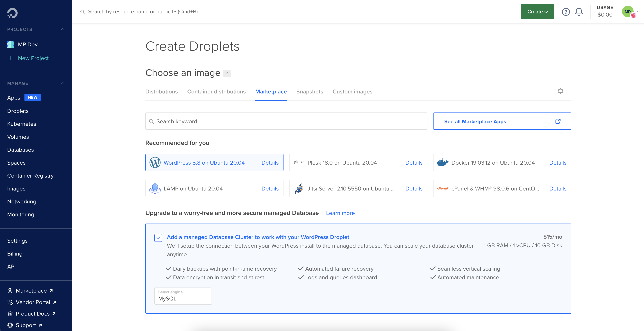Viewport: 644px width, 331px height.
Task: Click the keyword search magnifier icon
Action: (x=151, y=121)
